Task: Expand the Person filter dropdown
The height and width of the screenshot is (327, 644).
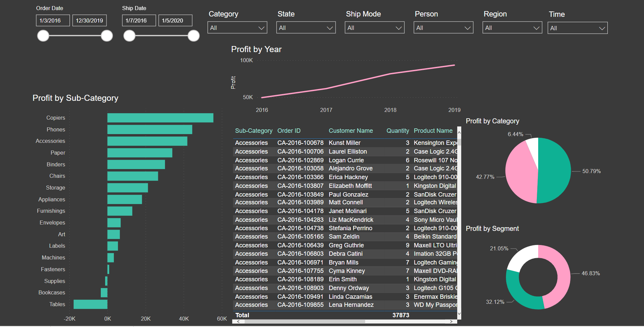Action: [443, 28]
